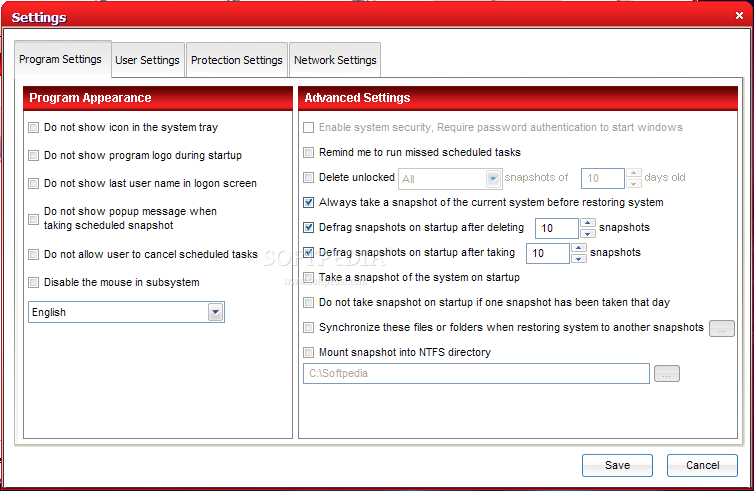Screen dimensions: 754x491
Task: Decrease defrag after taking snapshots count
Action: tap(578, 259)
